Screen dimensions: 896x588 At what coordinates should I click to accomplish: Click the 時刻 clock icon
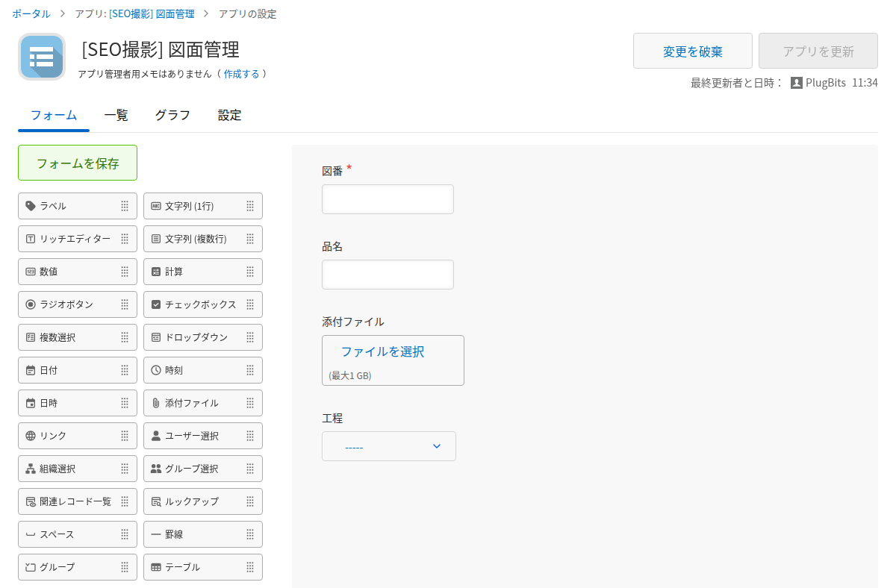click(156, 370)
